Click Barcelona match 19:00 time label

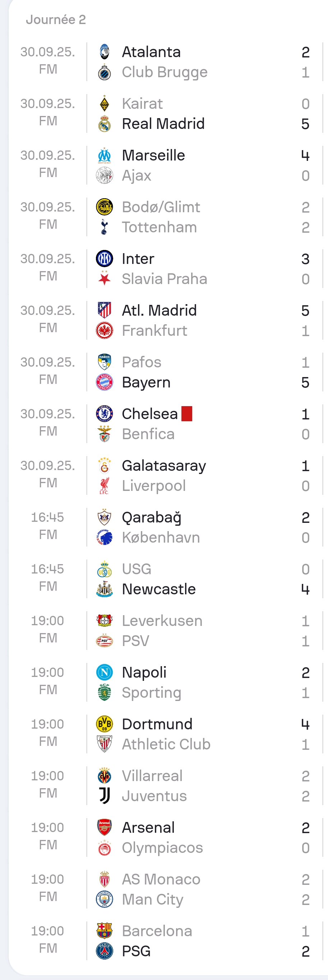coord(47,931)
